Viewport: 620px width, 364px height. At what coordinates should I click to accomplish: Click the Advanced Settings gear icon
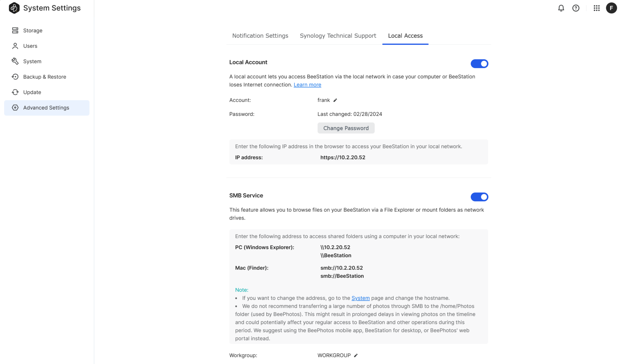point(15,108)
